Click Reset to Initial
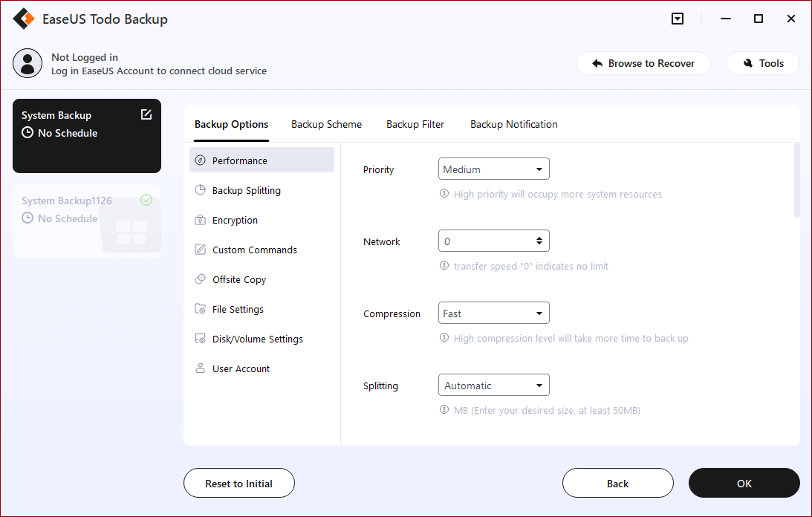The image size is (812, 517). 238,483
